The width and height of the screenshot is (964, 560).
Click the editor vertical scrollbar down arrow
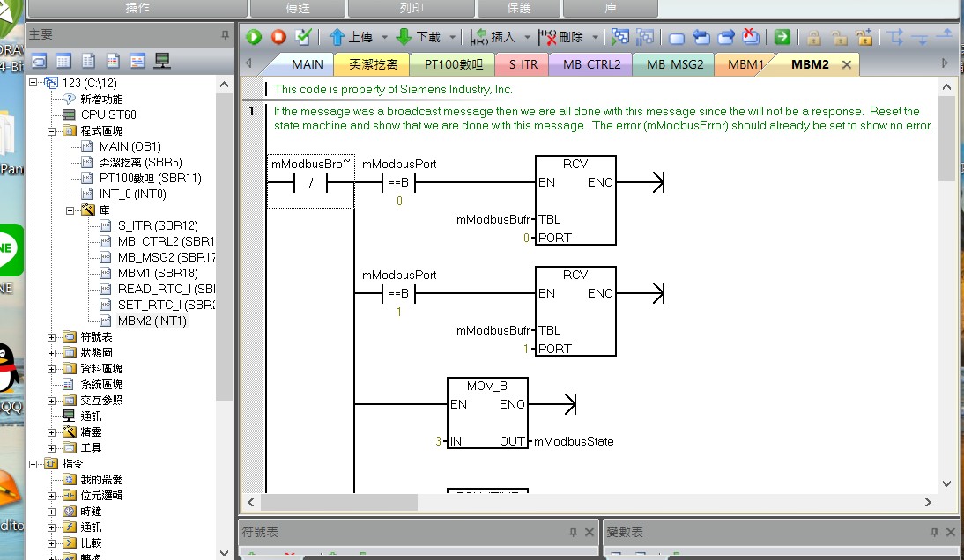[947, 483]
